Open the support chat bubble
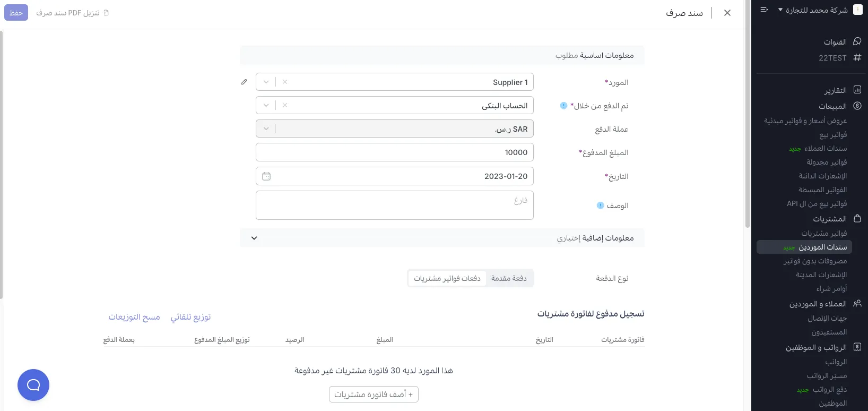The width and height of the screenshot is (868, 411). (x=33, y=384)
